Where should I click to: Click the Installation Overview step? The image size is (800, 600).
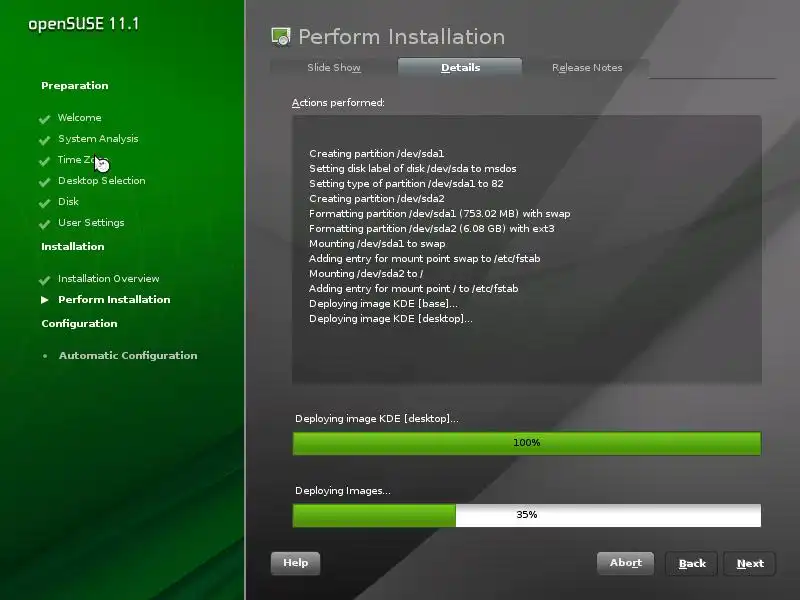pyautogui.click(x=109, y=279)
